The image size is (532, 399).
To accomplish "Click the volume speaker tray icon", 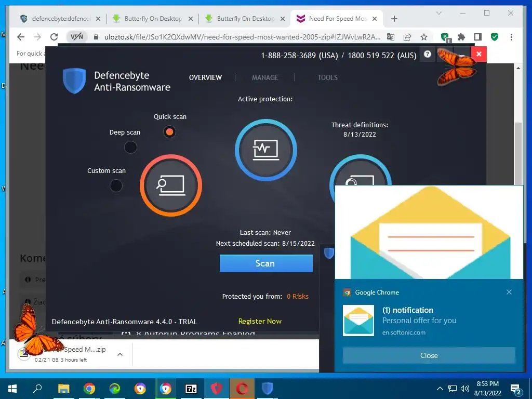I will point(465,389).
